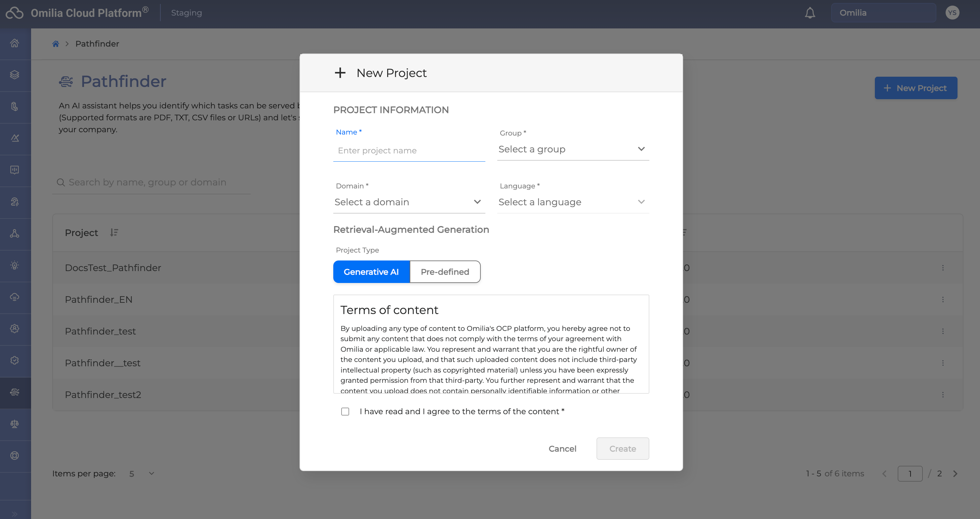
Task: Check the agree to terms checkbox
Action: tap(345, 412)
